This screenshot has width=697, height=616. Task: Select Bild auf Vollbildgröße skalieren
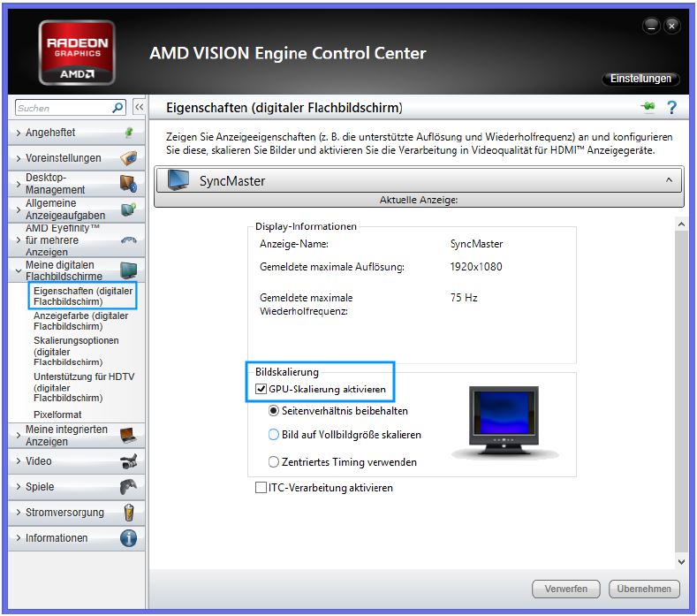point(274,435)
